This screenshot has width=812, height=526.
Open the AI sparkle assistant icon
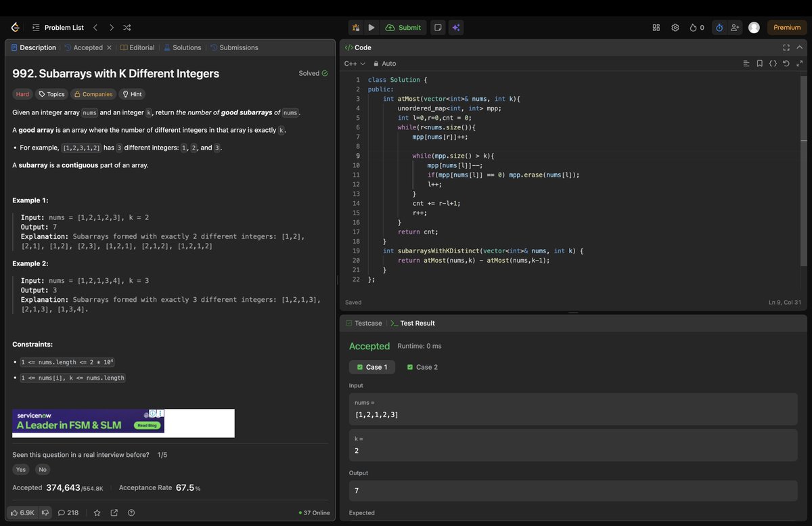(456, 28)
